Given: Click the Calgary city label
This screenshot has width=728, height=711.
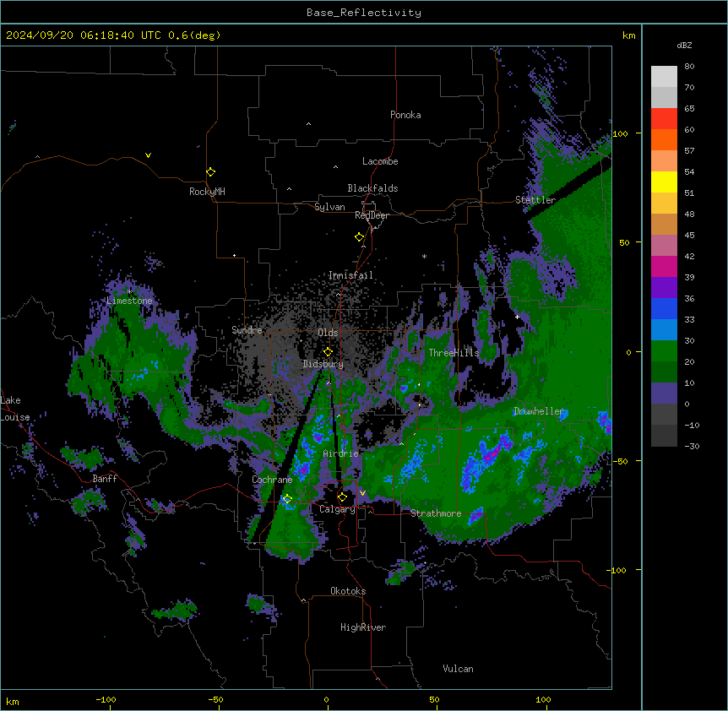Looking at the screenshot, I should 337,509.
